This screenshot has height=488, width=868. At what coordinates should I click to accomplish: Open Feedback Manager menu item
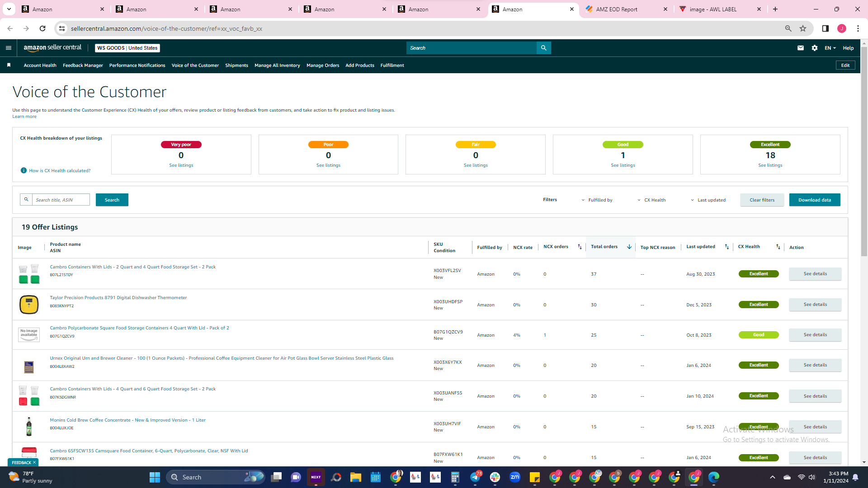(x=83, y=66)
